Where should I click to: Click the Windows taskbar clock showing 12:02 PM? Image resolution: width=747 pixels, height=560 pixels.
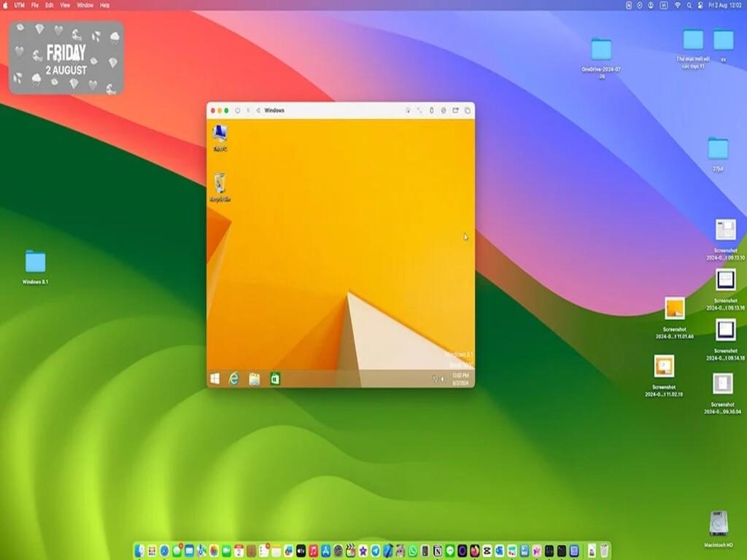click(460, 378)
